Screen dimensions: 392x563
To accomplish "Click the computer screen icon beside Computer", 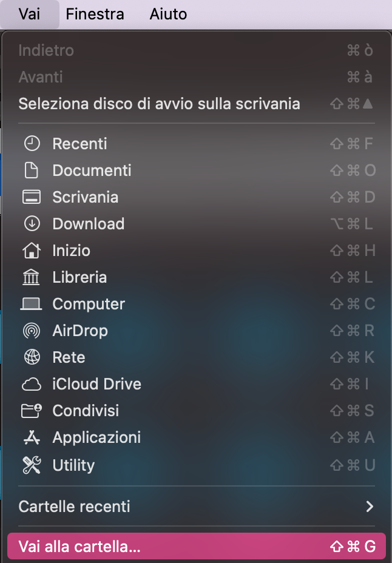I will click(x=34, y=303).
